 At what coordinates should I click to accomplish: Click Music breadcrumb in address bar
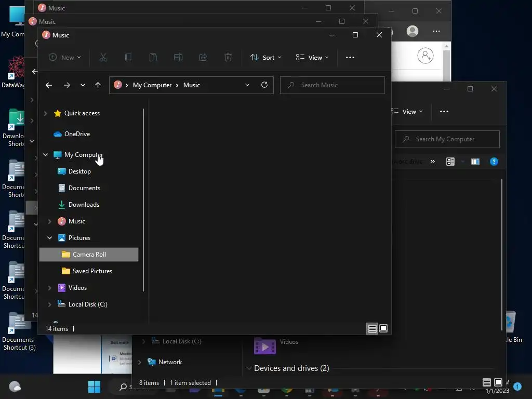[191, 85]
